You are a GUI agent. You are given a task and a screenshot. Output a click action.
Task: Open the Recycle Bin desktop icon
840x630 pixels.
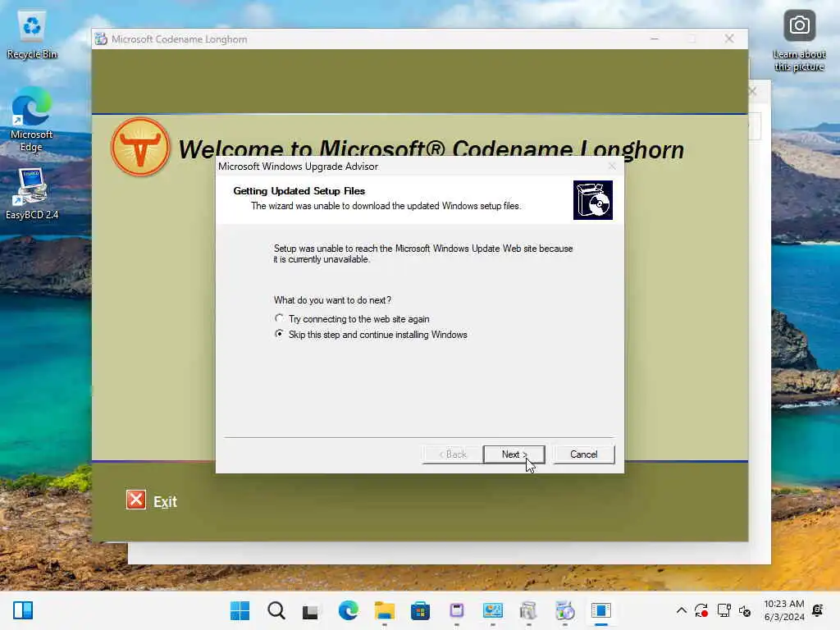(32, 35)
